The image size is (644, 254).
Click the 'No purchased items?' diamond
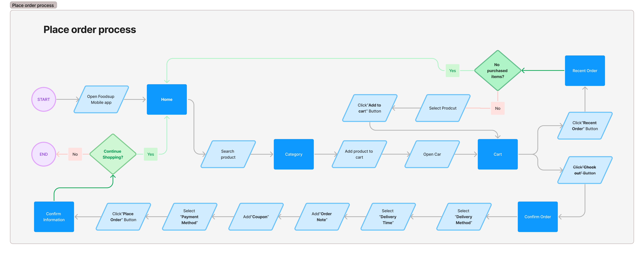498,71
